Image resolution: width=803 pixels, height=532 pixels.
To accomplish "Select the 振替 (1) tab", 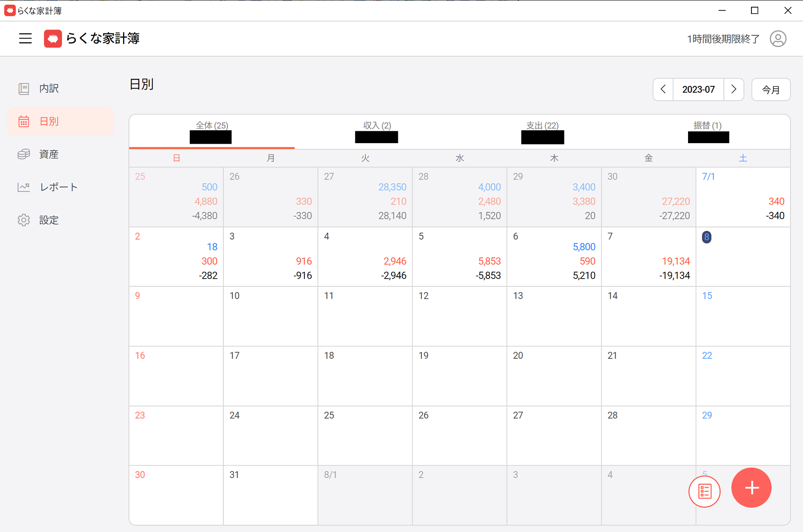I will click(708, 131).
